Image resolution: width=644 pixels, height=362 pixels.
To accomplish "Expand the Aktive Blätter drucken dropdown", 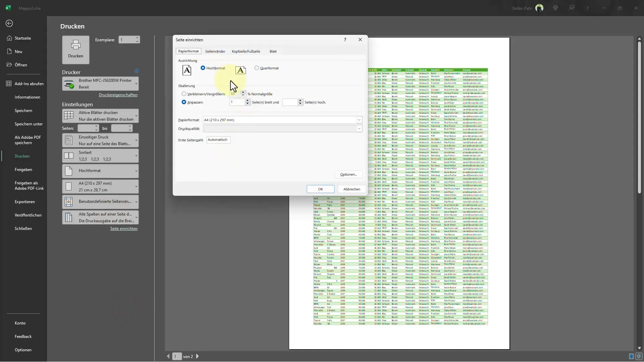I will (100, 116).
